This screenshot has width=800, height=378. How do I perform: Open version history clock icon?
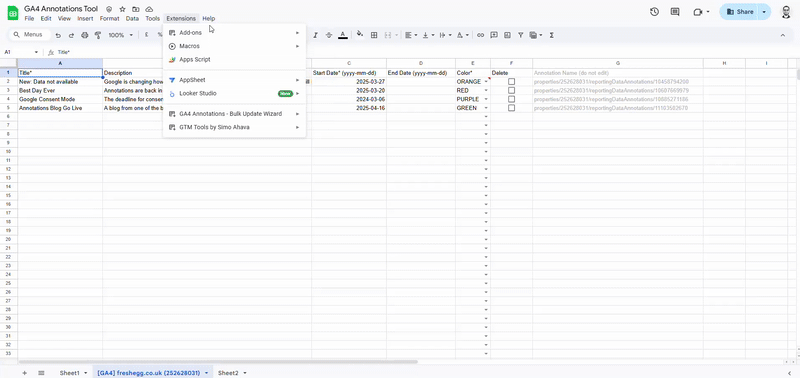[x=654, y=12]
